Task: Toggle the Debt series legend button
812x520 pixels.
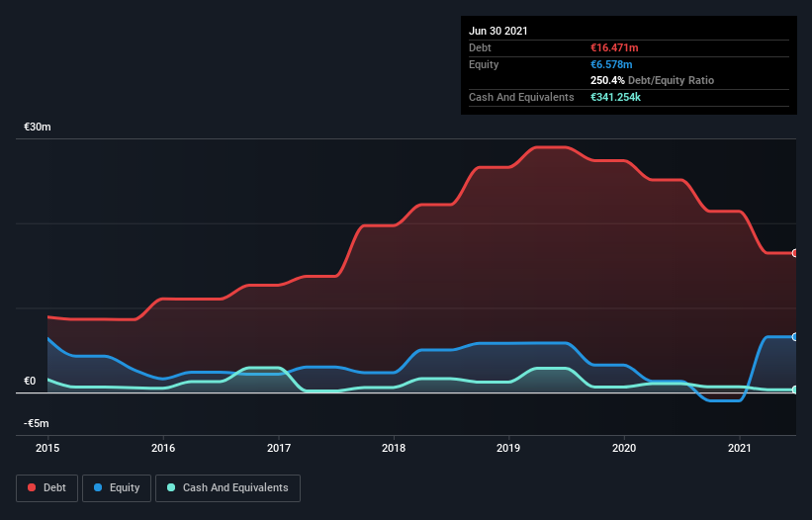Action: [47, 488]
